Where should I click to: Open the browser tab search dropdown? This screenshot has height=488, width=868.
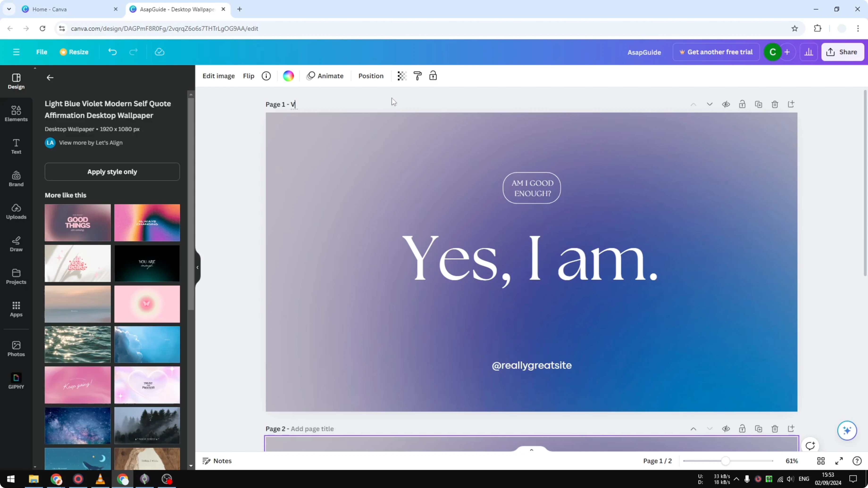(x=9, y=9)
